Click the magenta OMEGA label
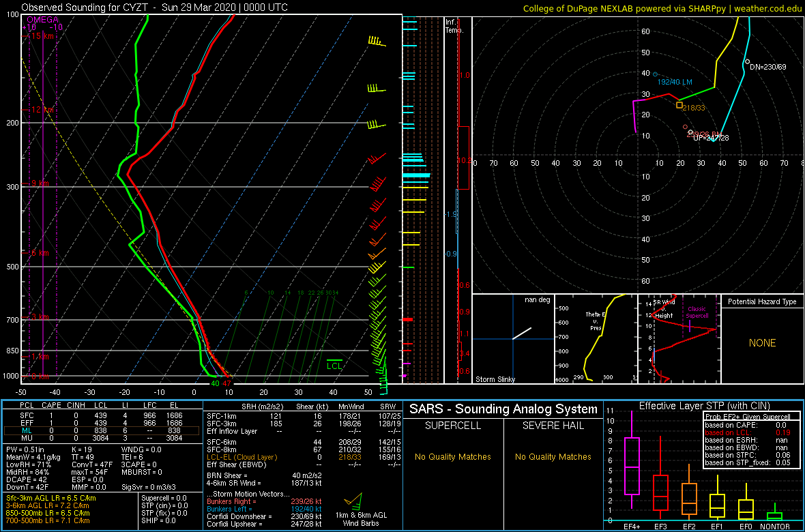 coord(42,20)
